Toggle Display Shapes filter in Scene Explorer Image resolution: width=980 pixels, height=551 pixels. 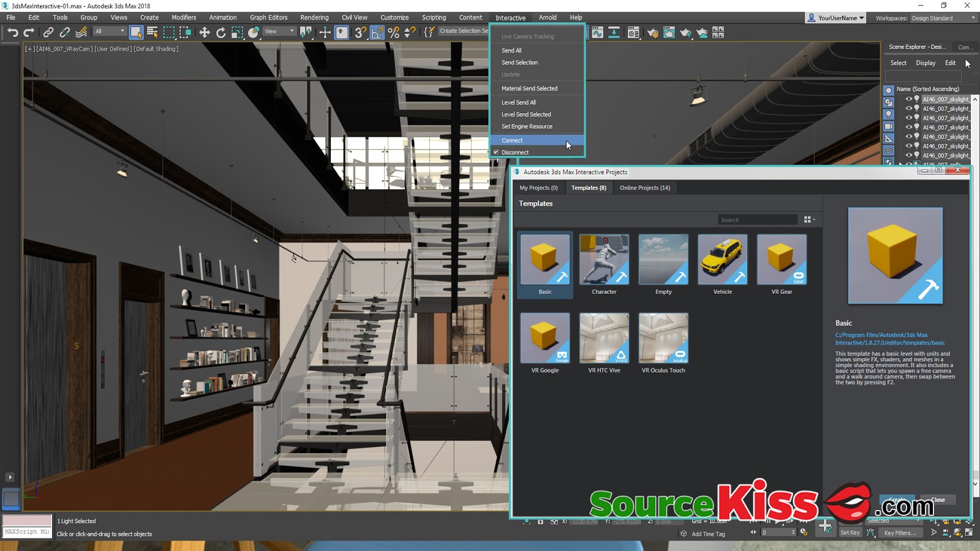pos(889,103)
